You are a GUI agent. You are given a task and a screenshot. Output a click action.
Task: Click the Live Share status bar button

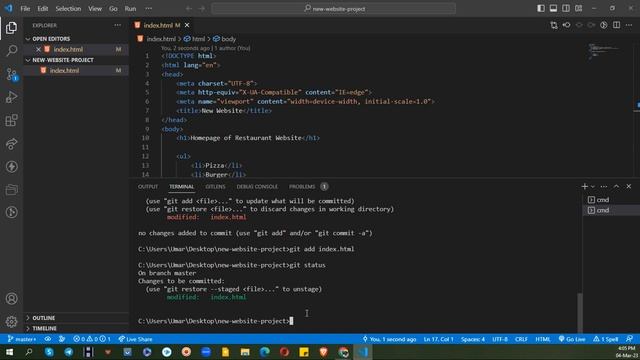click(136, 339)
